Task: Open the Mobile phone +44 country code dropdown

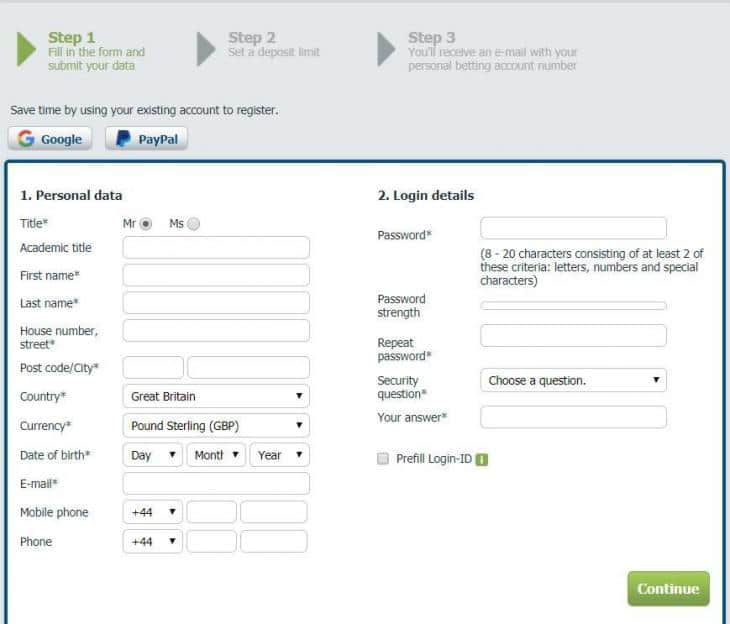Action: click(153, 512)
